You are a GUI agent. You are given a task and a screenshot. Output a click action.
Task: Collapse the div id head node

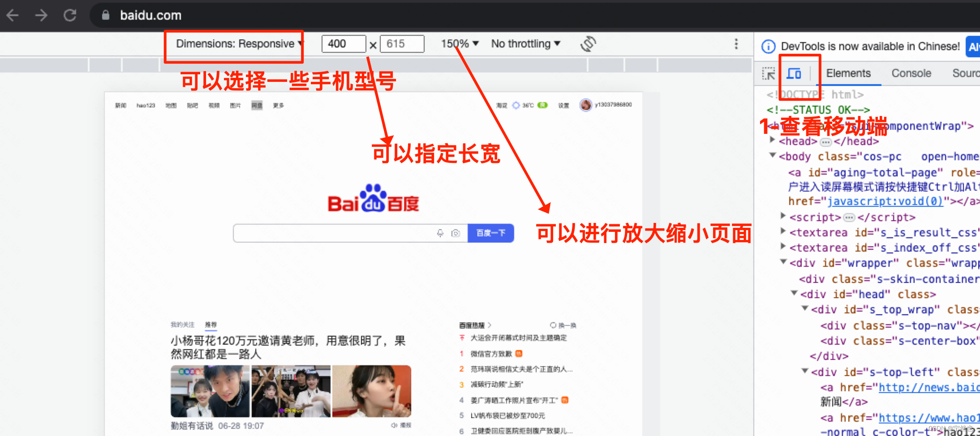pos(794,293)
